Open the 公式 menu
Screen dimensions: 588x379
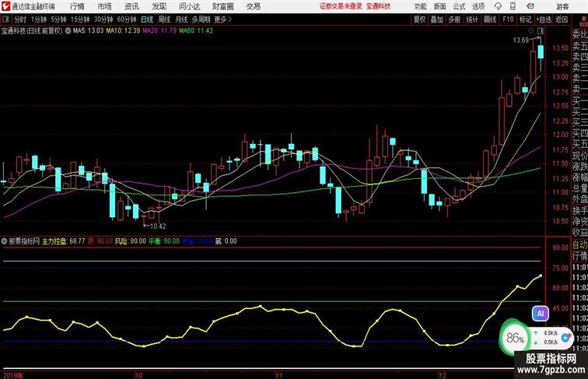459,6
